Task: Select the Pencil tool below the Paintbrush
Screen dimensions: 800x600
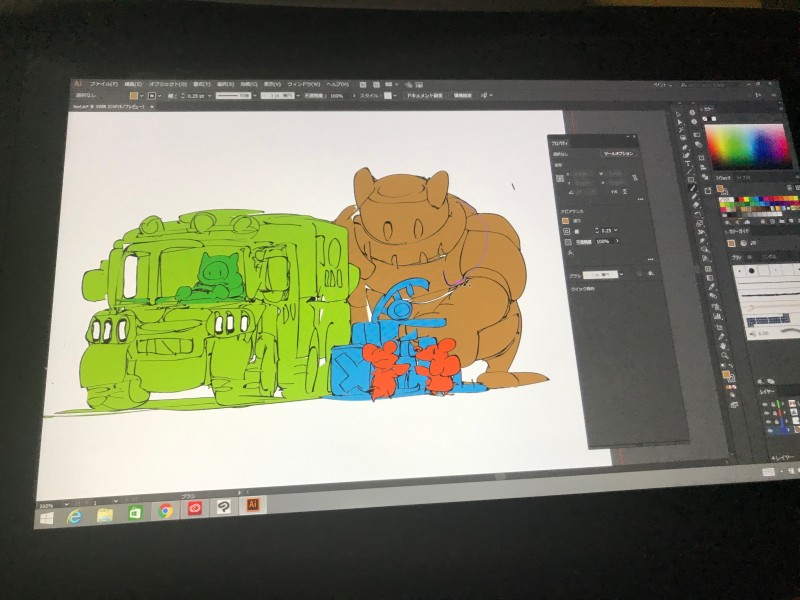Action: 694,196
